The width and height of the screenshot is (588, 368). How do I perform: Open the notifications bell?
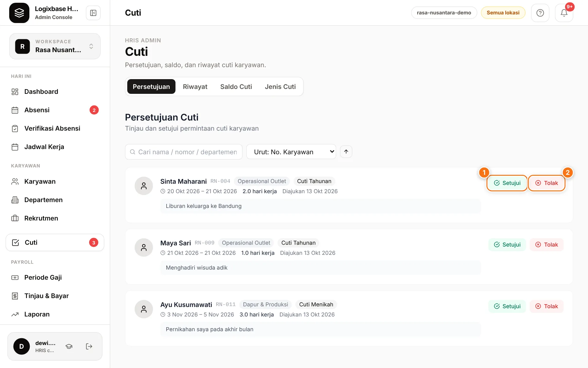[x=564, y=13]
